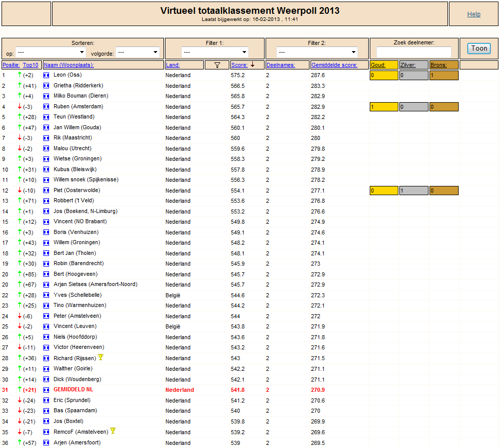The height and width of the screenshot is (448, 500).
Task: Expand the Filter 1 dropdown
Action: (x=215, y=52)
